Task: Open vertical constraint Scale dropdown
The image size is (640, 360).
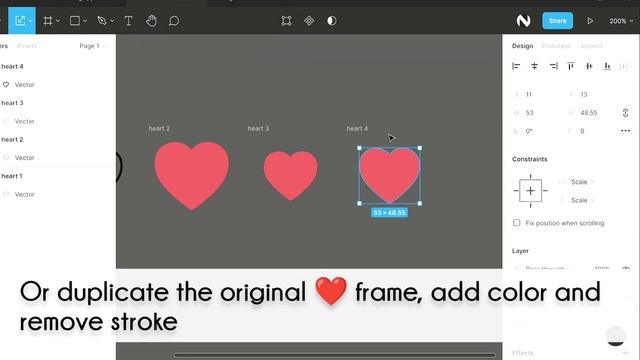Action: pos(582,200)
